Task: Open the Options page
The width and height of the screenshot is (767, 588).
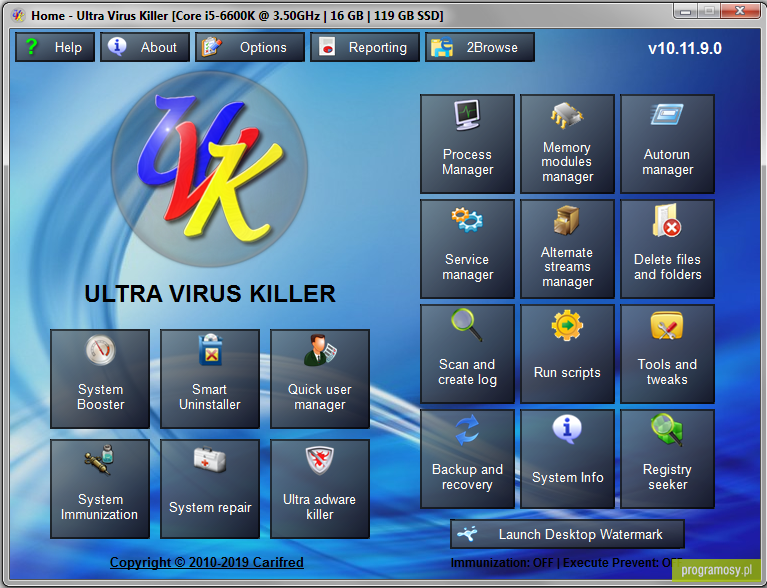Action: pyautogui.click(x=250, y=47)
